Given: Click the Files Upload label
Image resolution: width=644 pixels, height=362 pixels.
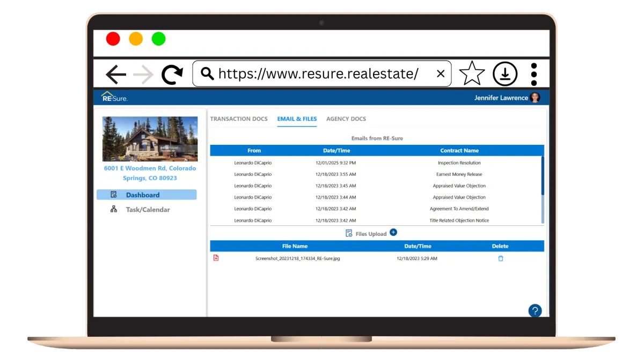Looking at the screenshot, I should pos(371,234).
